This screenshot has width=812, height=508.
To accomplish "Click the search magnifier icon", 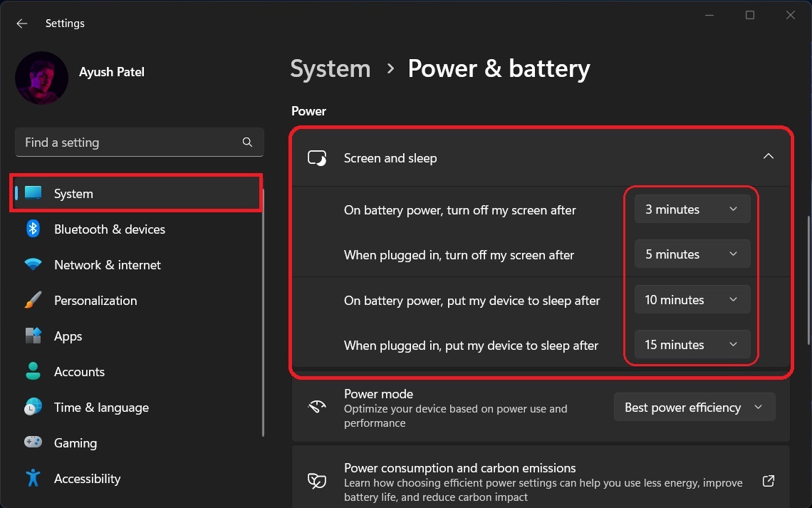I will pos(247,142).
